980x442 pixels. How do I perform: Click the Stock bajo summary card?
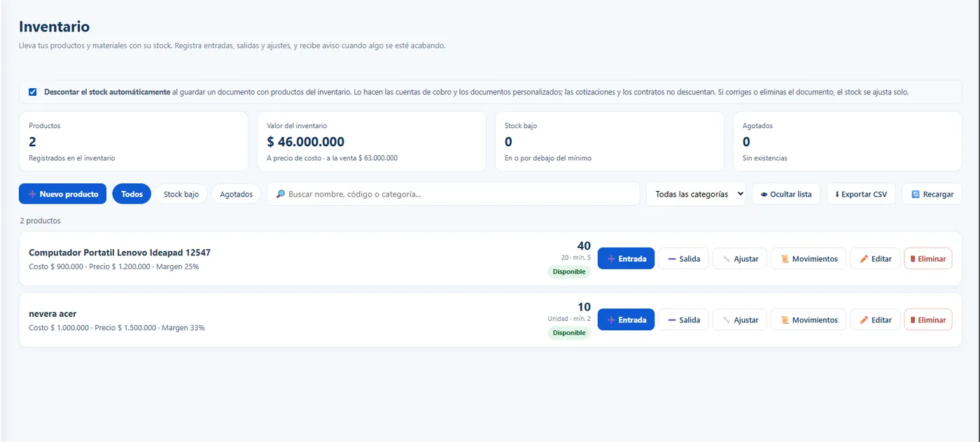tap(610, 141)
